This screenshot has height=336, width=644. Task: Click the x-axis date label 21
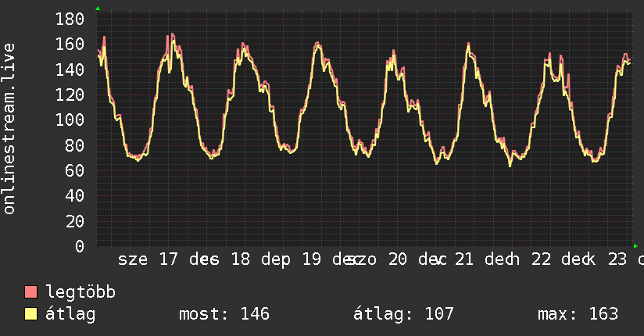[x=464, y=259]
